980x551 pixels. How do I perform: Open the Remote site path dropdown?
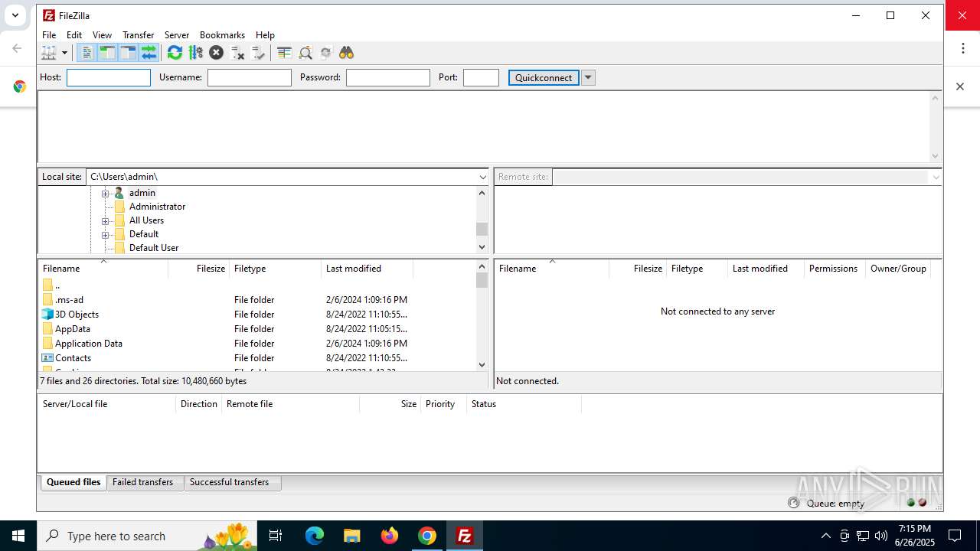[936, 177]
